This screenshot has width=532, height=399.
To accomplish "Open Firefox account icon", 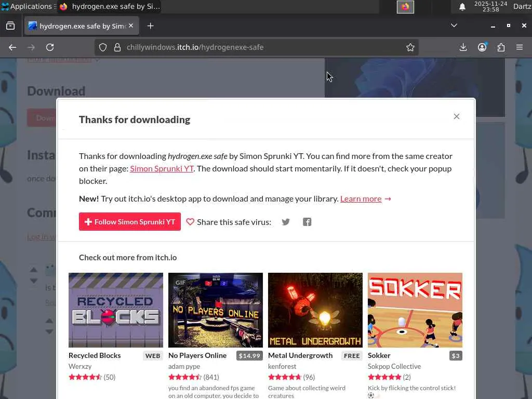I will pos(482,47).
